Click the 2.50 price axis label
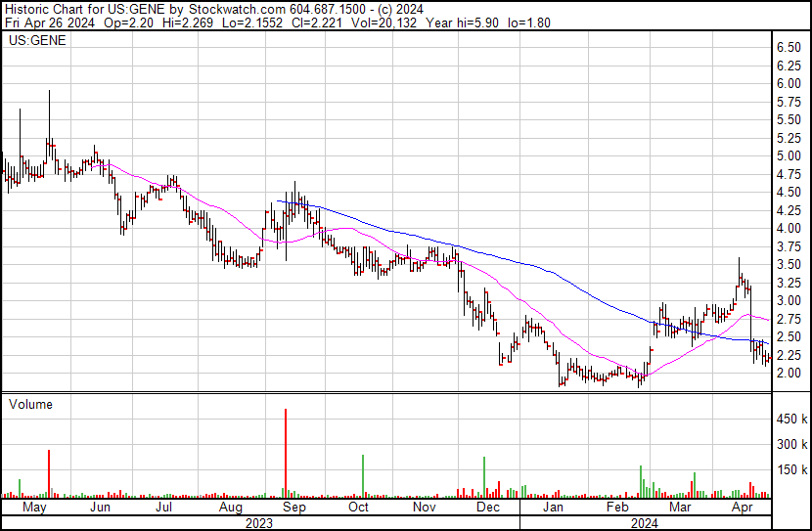812x531 pixels. (x=789, y=337)
